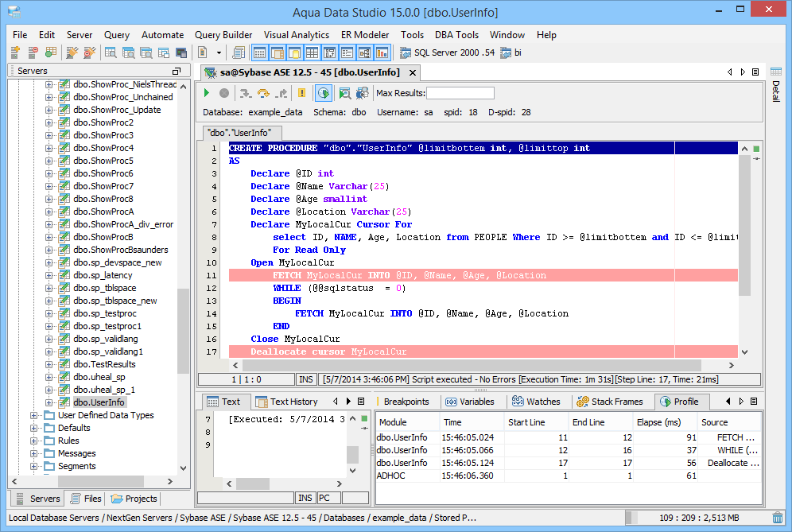Screen dimensions: 792x532
Task: Expand the Rules folder node
Action: (34, 441)
